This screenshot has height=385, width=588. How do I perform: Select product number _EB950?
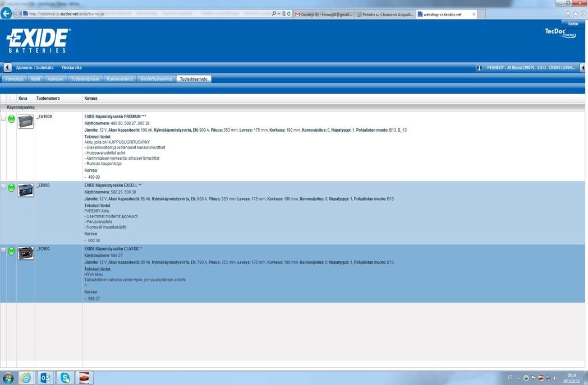coord(43,185)
